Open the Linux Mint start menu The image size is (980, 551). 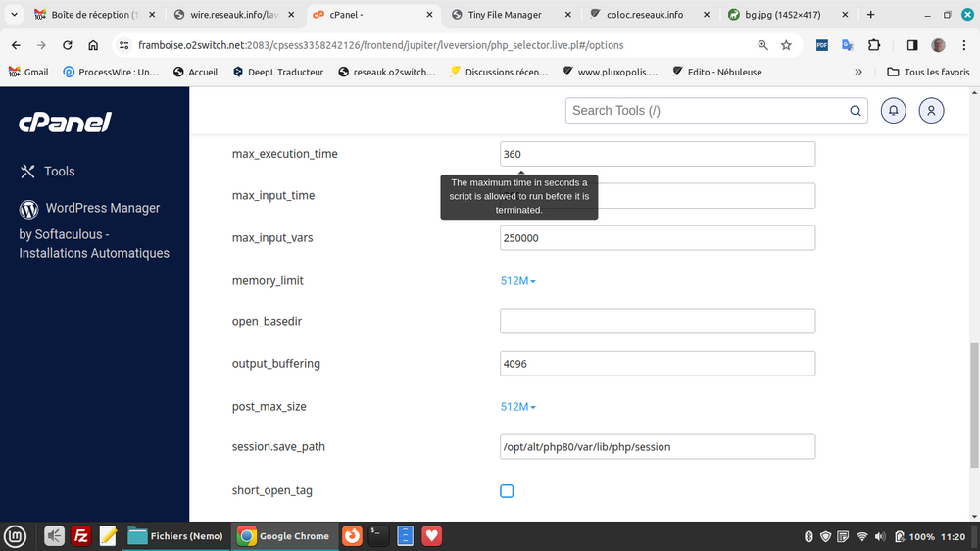click(x=15, y=536)
